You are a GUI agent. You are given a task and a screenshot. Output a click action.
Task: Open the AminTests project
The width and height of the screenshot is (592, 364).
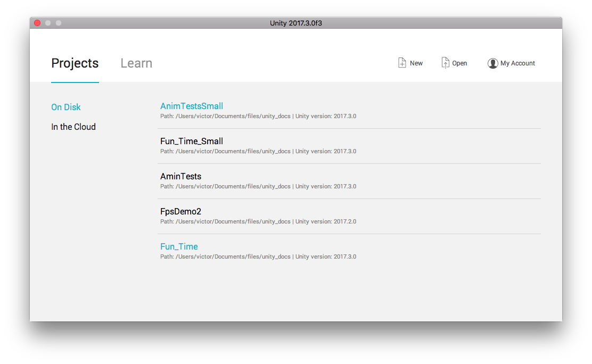(x=180, y=176)
